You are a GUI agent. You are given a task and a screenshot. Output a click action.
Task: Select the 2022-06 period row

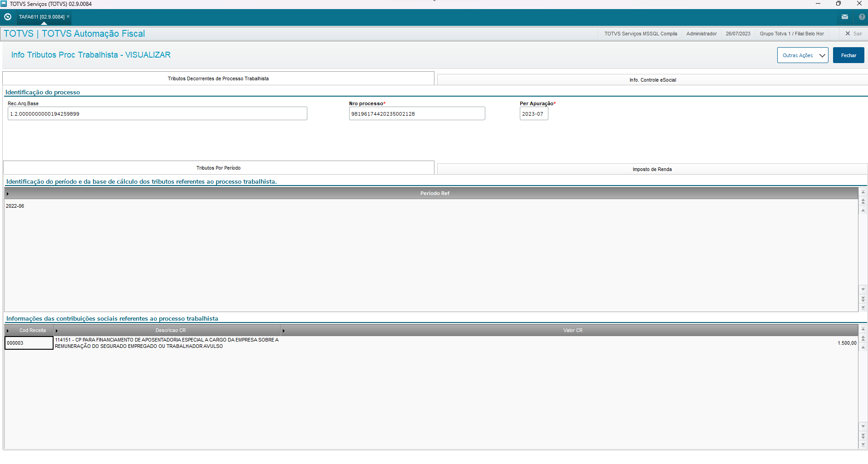(431, 206)
